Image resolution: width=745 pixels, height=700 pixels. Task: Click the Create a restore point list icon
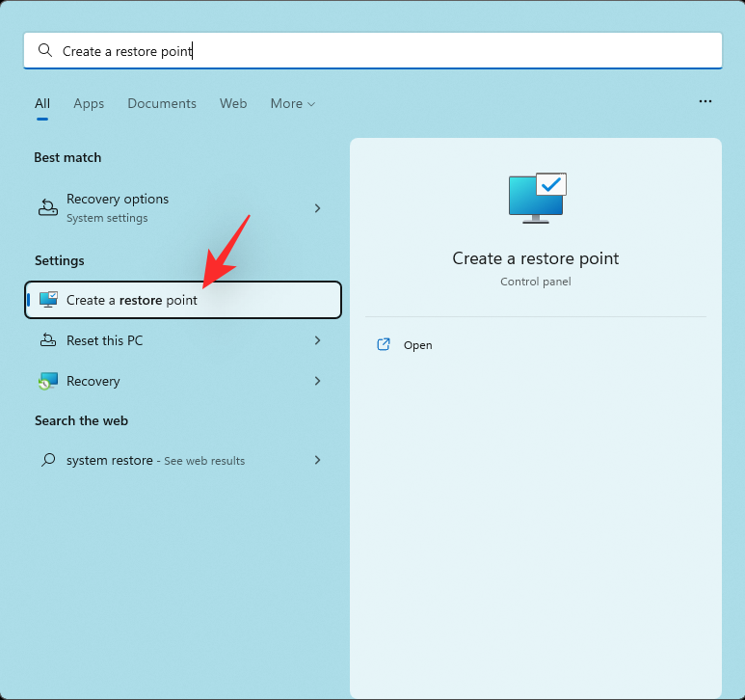[48, 300]
